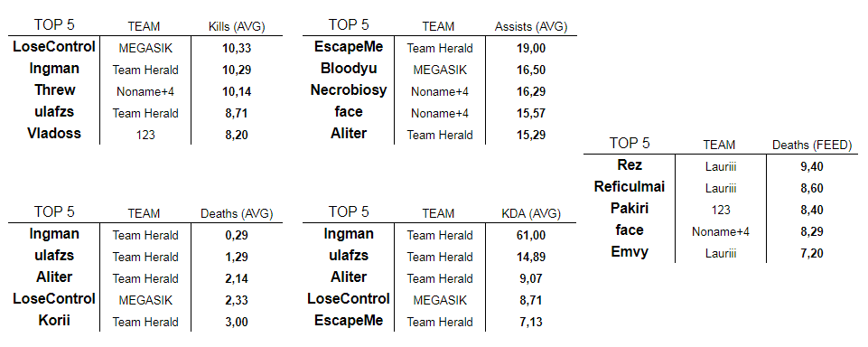The width and height of the screenshot is (868, 347).
Task: Select the Rez player cell
Action: pos(629,165)
